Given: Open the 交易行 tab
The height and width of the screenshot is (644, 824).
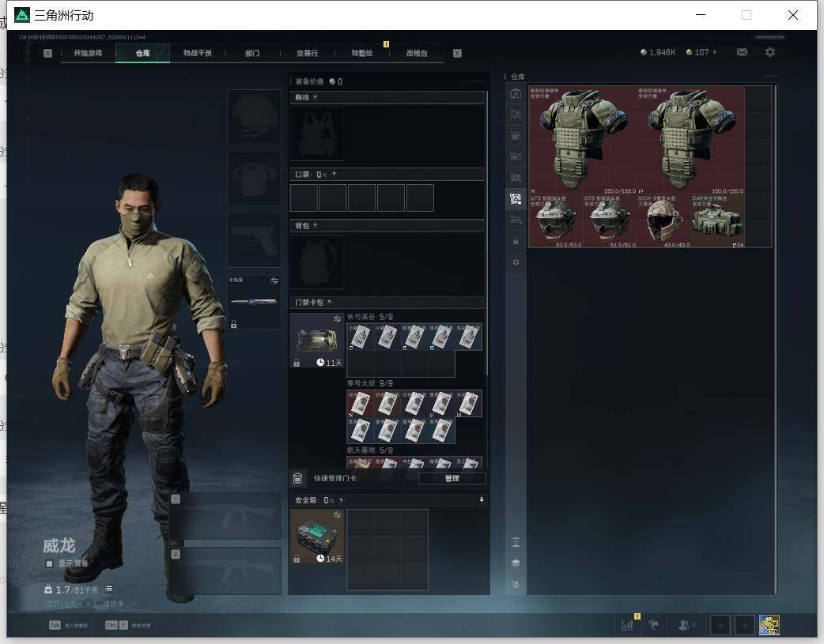Looking at the screenshot, I should (x=307, y=53).
